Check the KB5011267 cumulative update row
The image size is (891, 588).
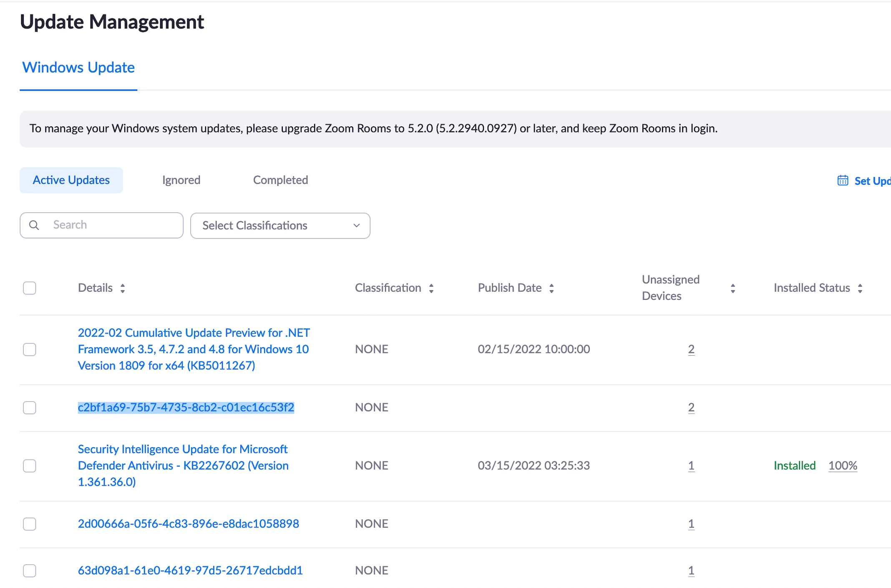tap(30, 349)
